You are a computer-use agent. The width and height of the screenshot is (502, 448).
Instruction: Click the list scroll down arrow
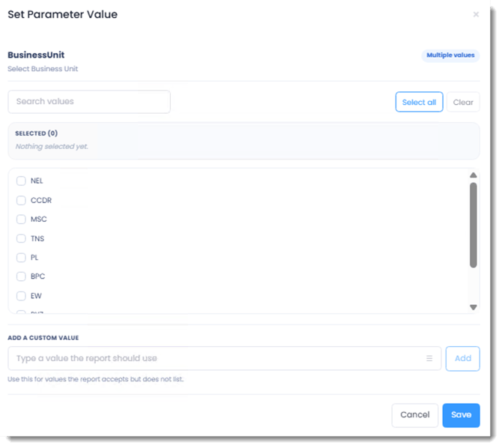474,307
